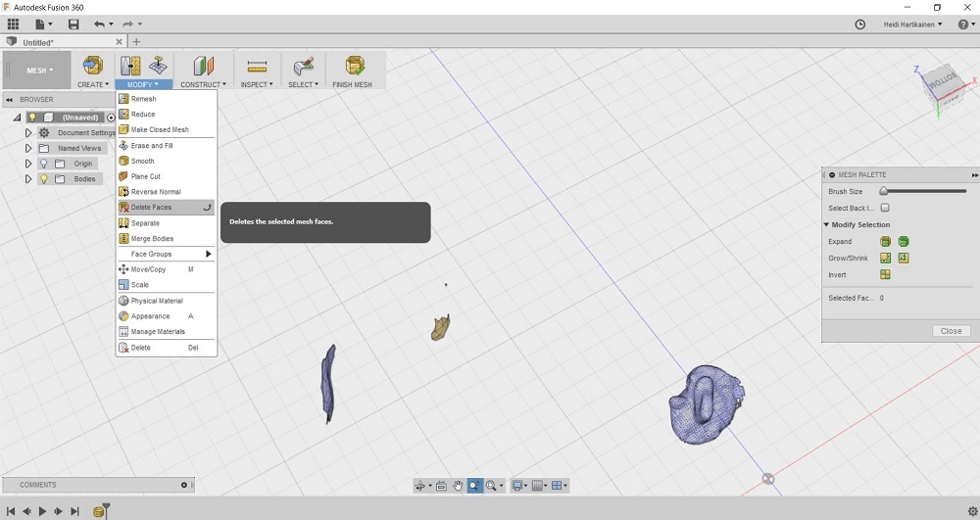Open the Viewports layout icon
This screenshot has height=520, width=980.
557,486
